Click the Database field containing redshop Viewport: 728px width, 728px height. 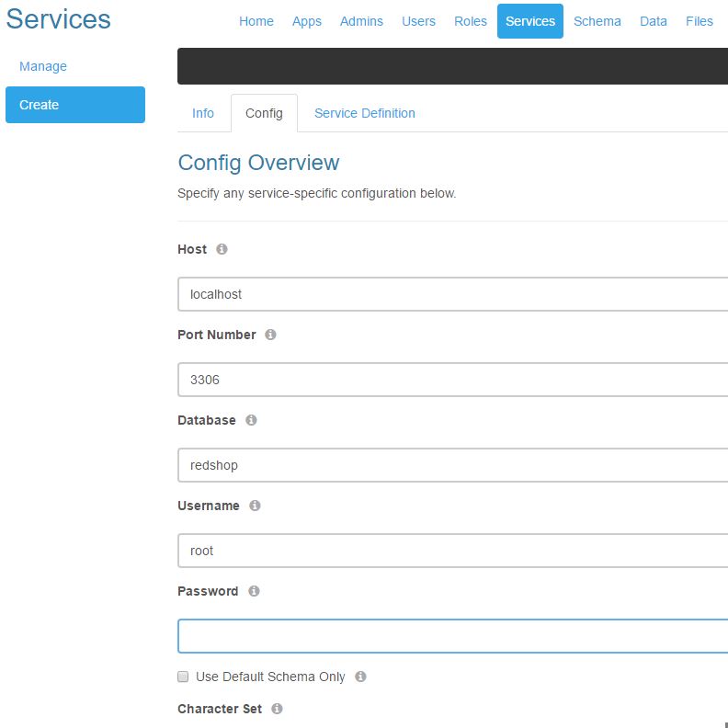(x=452, y=465)
